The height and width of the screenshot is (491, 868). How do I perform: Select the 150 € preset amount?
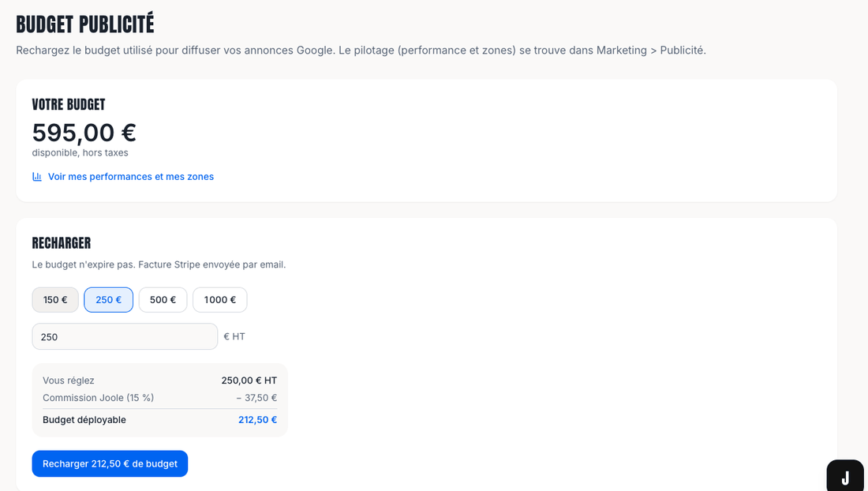tap(55, 299)
